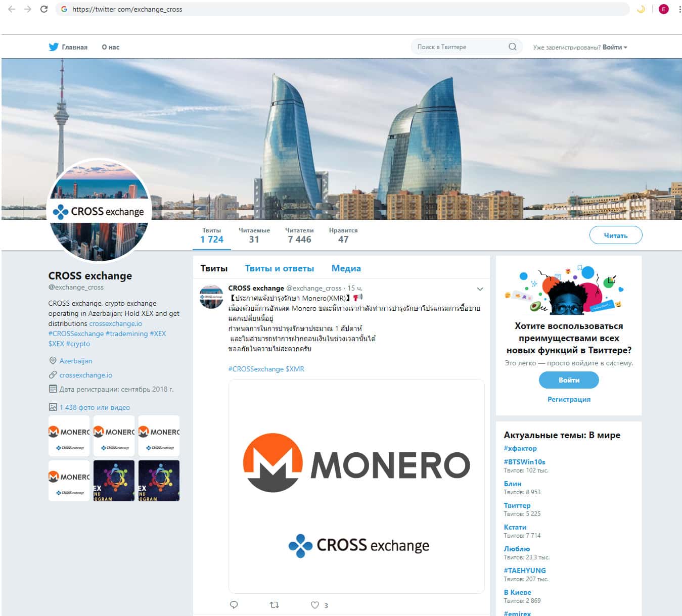Open the first Monero media thumbnail
Image resolution: width=682 pixels, height=616 pixels.
69,436
